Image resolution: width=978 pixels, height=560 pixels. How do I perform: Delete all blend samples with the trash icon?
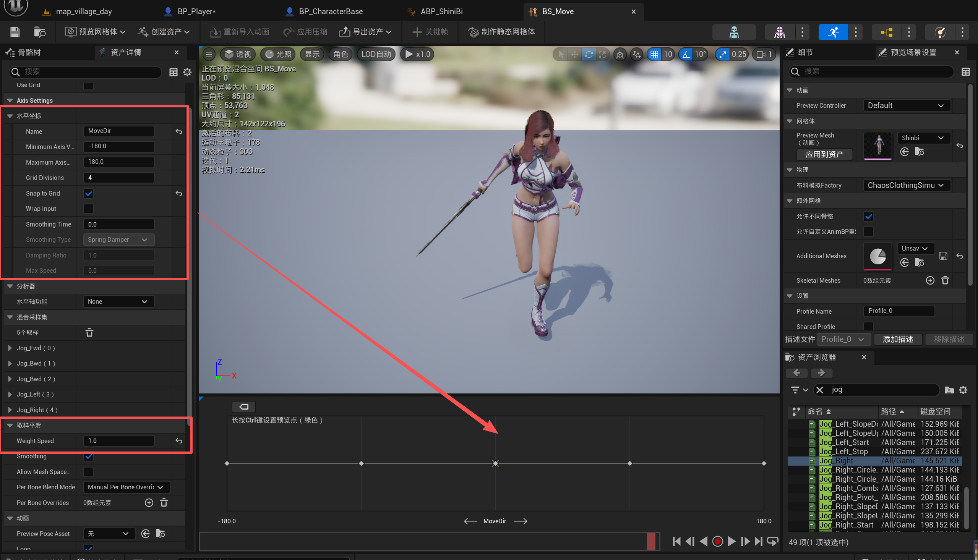(x=89, y=332)
